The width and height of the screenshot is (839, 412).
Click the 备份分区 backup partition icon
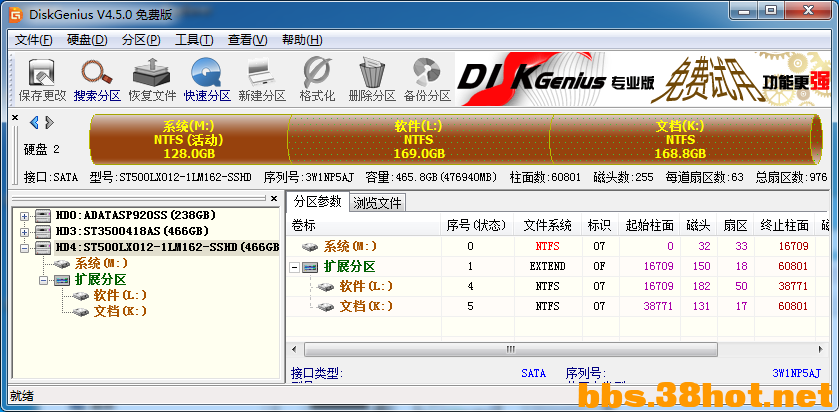(x=426, y=73)
